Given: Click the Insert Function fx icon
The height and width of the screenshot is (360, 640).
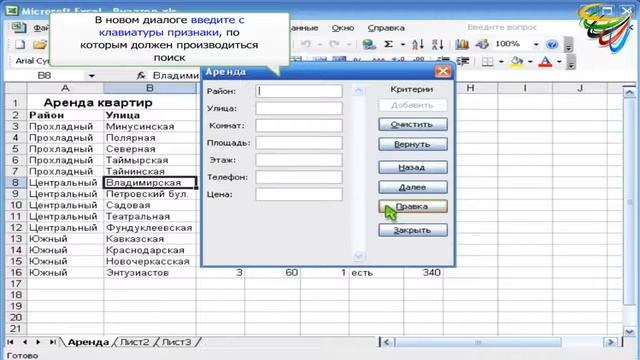Looking at the screenshot, I should pos(141,76).
